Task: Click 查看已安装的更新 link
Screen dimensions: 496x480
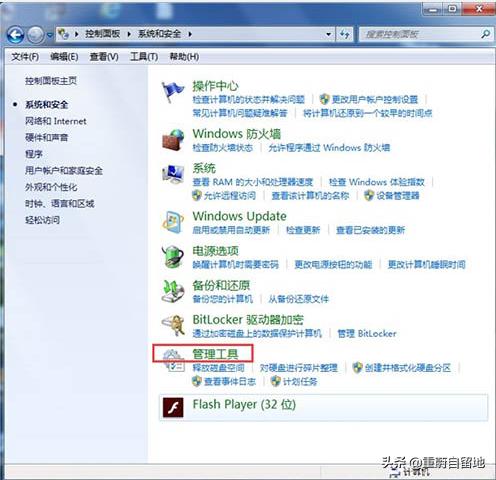Action: [x=371, y=230]
